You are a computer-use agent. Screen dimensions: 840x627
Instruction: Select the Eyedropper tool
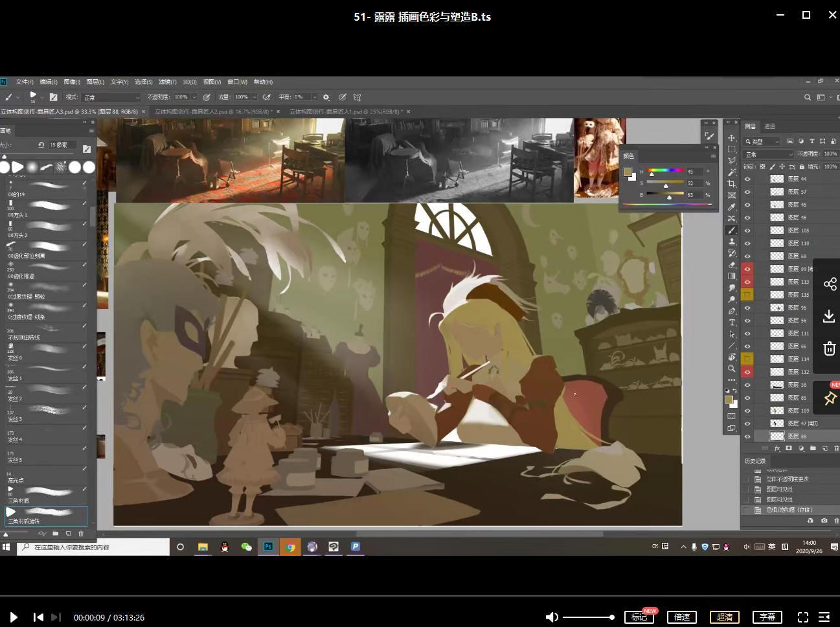(732, 207)
